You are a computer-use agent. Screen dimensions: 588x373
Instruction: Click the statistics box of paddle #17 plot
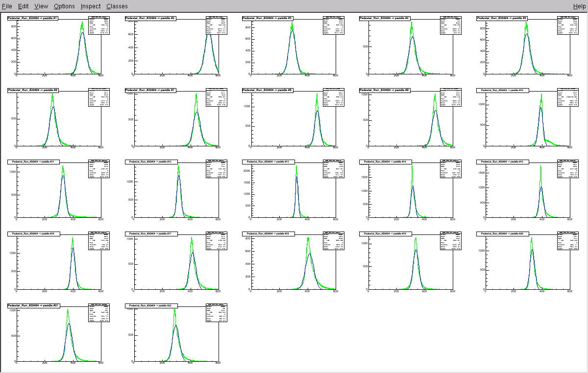pyautogui.click(x=217, y=241)
